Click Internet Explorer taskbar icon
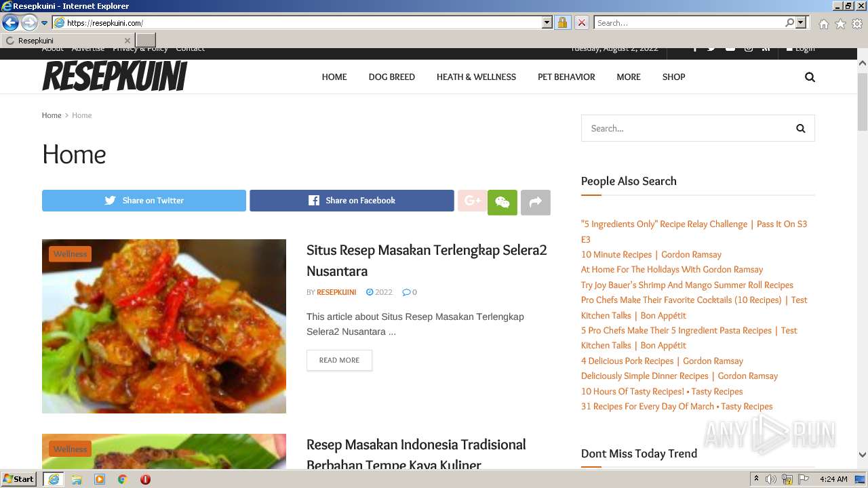Viewport: 868px width, 488px height. pyautogui.click(x=53, y=479)
